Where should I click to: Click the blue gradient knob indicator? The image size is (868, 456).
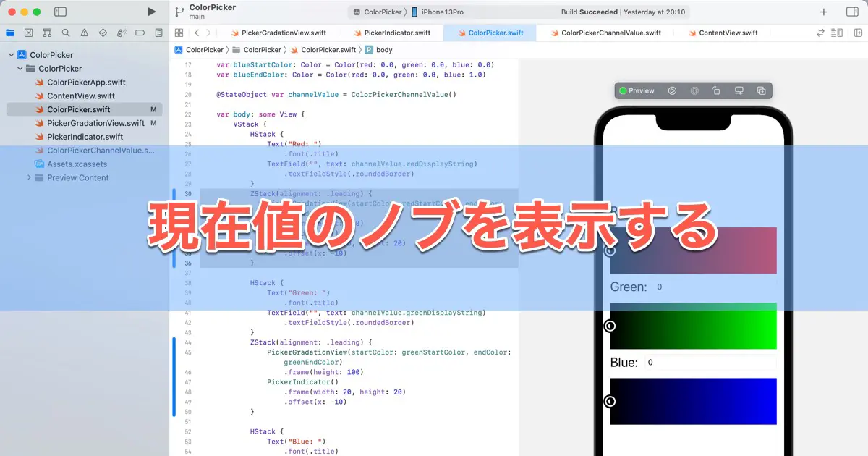click(610, 401)
